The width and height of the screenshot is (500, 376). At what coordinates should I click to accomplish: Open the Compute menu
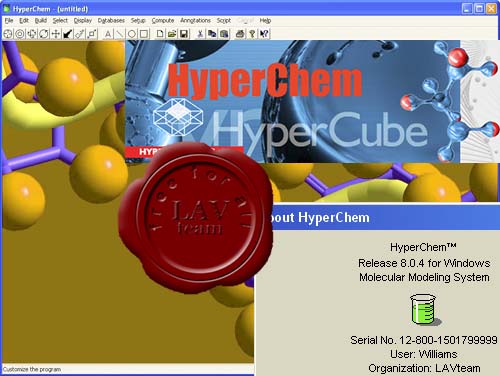pos(163,21)
